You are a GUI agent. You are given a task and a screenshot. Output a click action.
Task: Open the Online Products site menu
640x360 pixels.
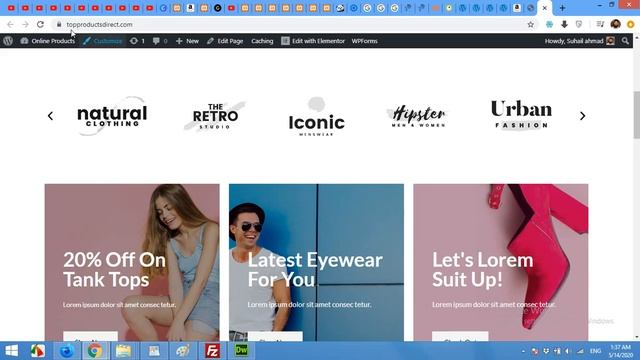point(48,41)
